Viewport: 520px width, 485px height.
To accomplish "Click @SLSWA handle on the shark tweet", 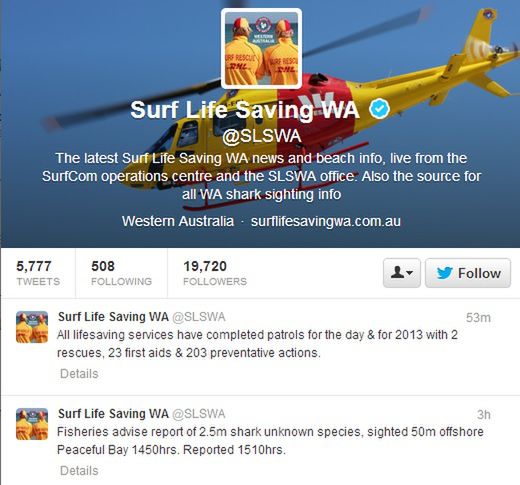I will (x=199, y=414).
